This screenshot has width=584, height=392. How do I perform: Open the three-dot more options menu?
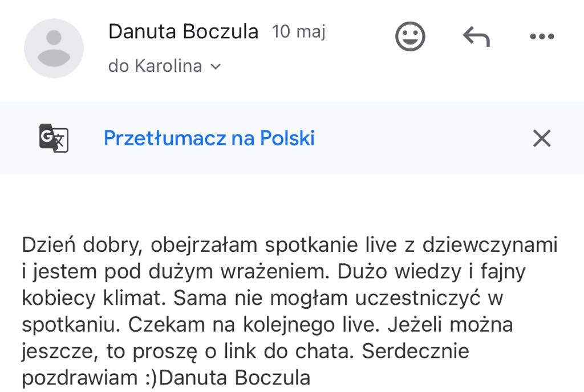click(x=541, y=37)
